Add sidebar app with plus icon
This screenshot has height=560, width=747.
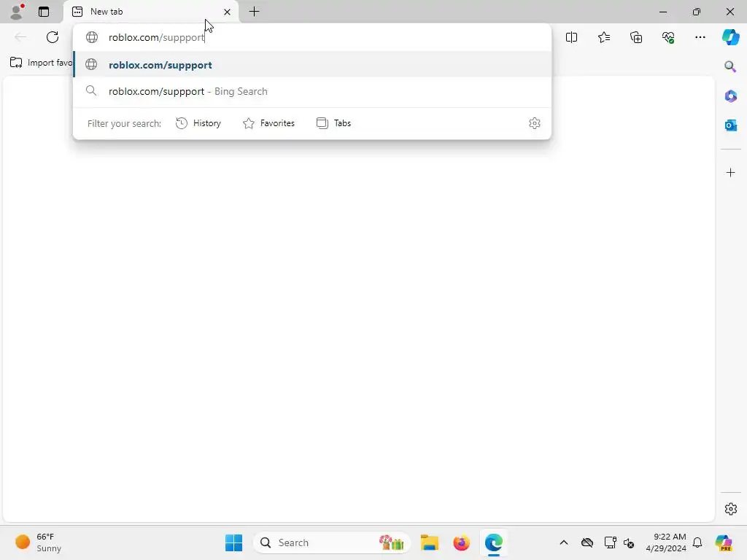pyautogui.click(x=731, y=172)
